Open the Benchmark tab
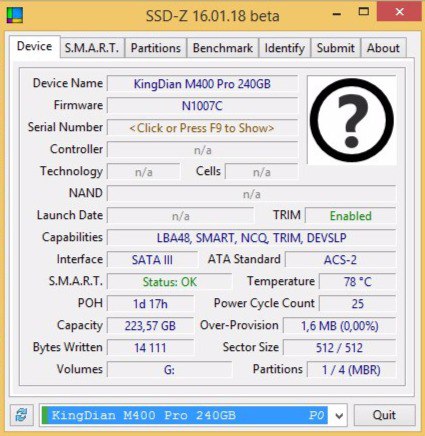425x436 pixels. [223, 48]
